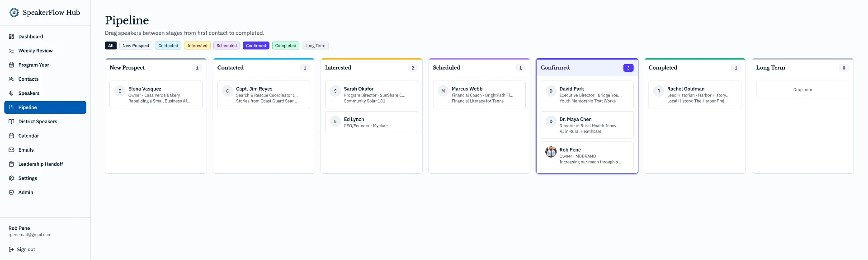Screen dimensions: 868x260
Task: Click Ed Lynch's avatar initial
Action: click(x=335, y=121)
